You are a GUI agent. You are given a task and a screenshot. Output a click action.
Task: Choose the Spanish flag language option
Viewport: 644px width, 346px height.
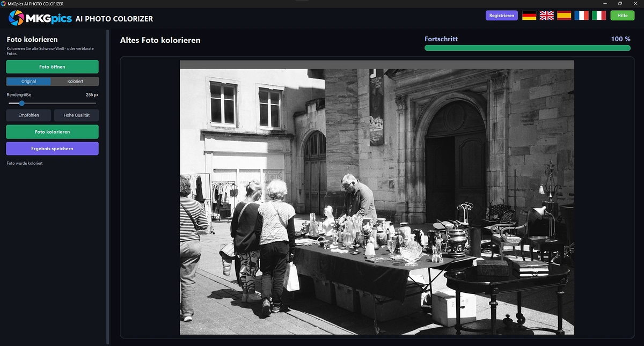pos(564,16)
